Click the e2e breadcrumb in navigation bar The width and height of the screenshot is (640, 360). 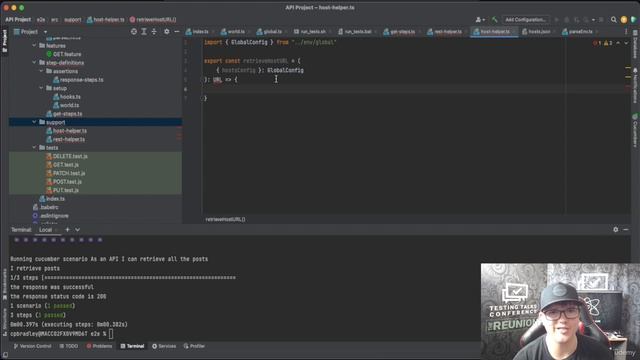click(x=41, y=20)
